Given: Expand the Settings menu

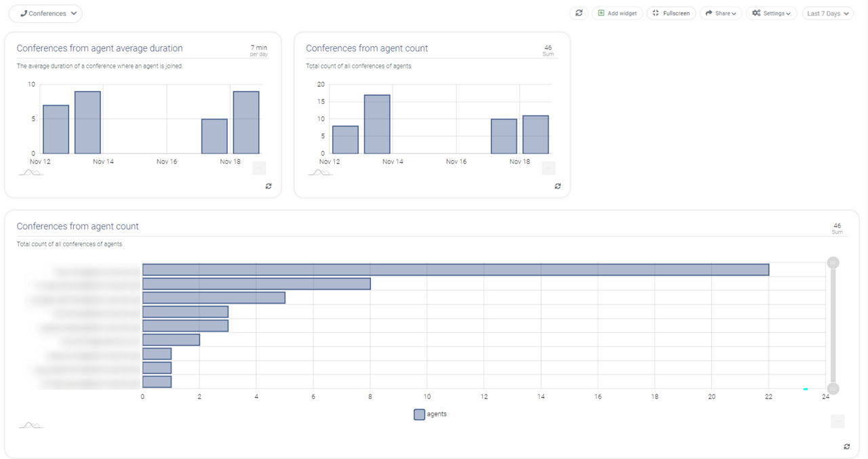Looking at the screenshot, I should [772, 14].
